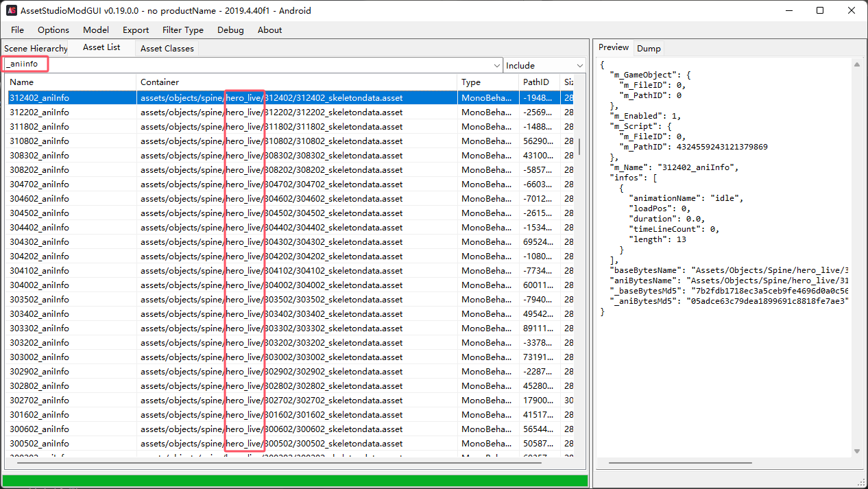Select the 304402_aniInfo asset row

[290, 227]
